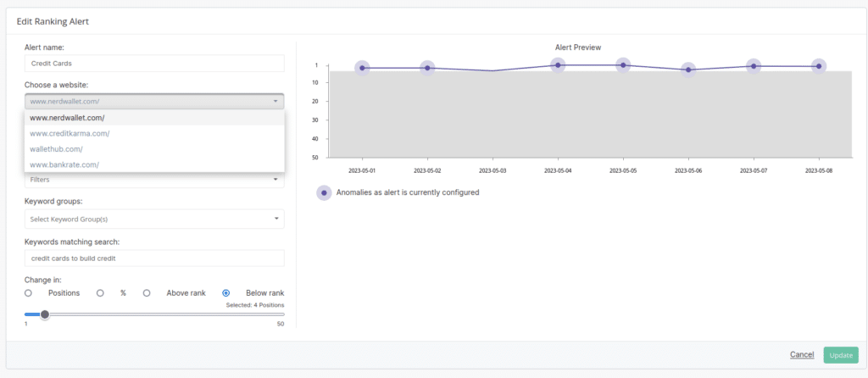Click the 2023-05-04 anomaly data point

pyautogui.click(x=558, y=65)
